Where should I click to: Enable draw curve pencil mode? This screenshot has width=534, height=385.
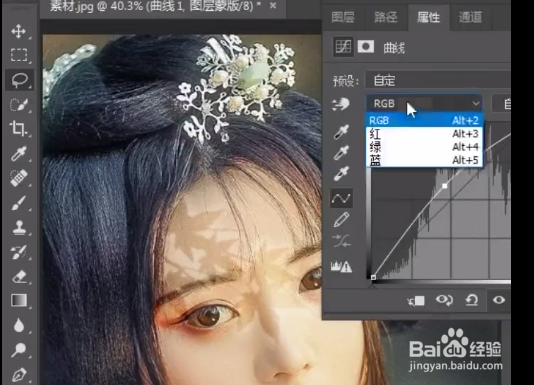pyautogui.click(x=342, y=220)
